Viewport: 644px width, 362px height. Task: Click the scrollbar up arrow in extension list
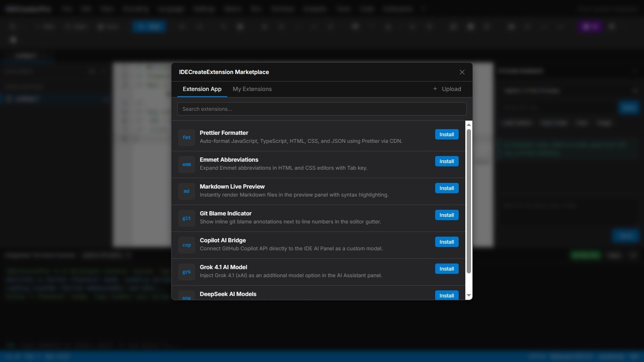pyautogui.click(x=469, y=124)
